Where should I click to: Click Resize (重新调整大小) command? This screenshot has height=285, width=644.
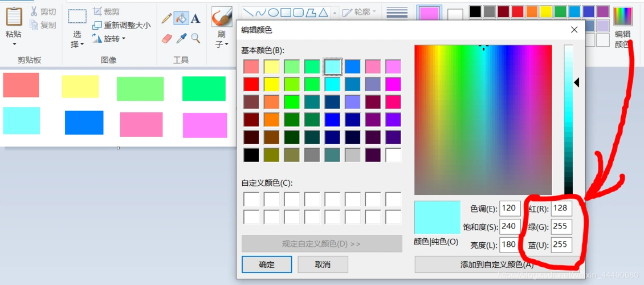(121, 25)
